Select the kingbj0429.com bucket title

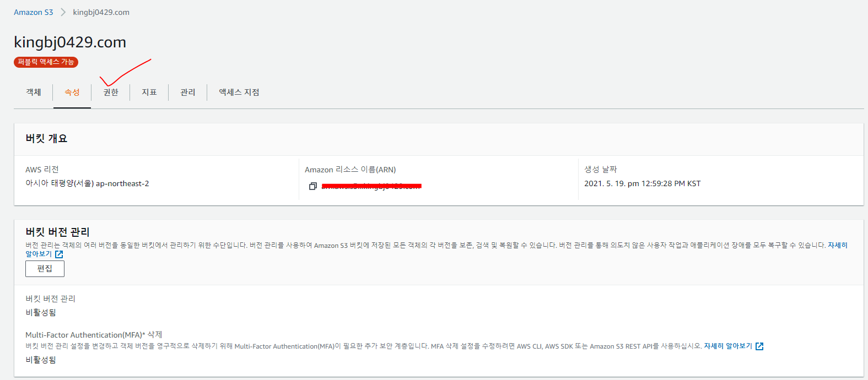[70, 42]
